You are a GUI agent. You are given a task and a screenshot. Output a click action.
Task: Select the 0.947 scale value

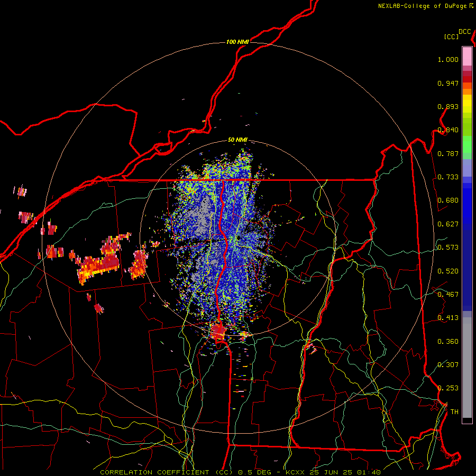pyautogui.click(x=448, y=83)
